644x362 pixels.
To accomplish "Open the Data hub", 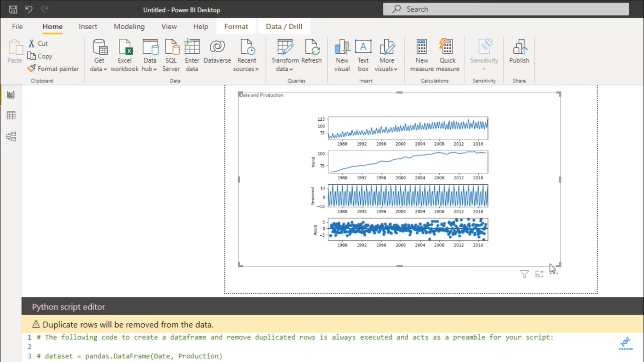I will 150,56.
